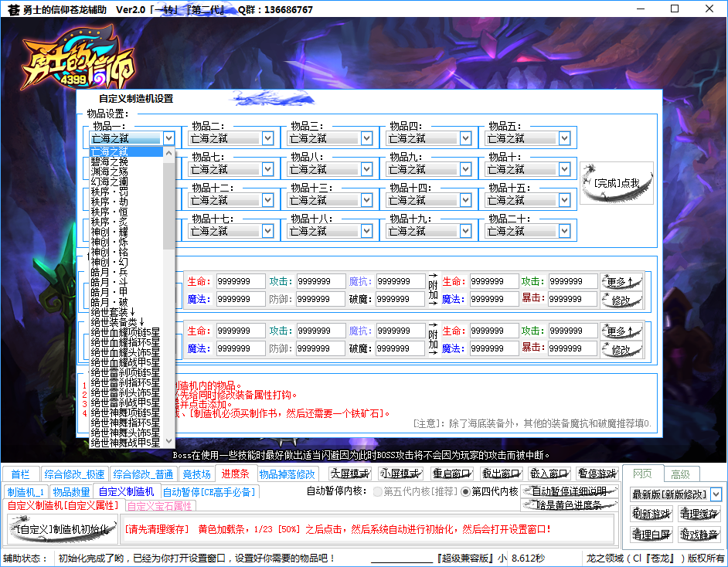Maximize the window

tap(675, 8)
